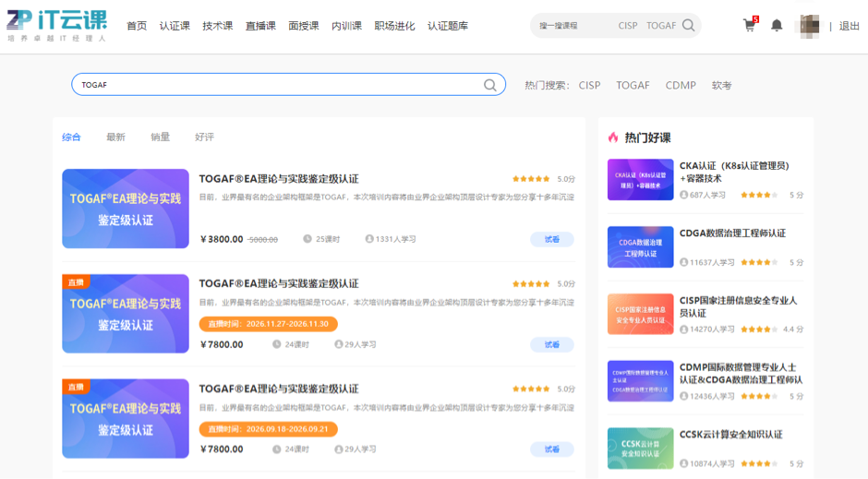Go to the 直播课 menu item
This screenshot has height=479, width=868.
(x=260, y=26)
